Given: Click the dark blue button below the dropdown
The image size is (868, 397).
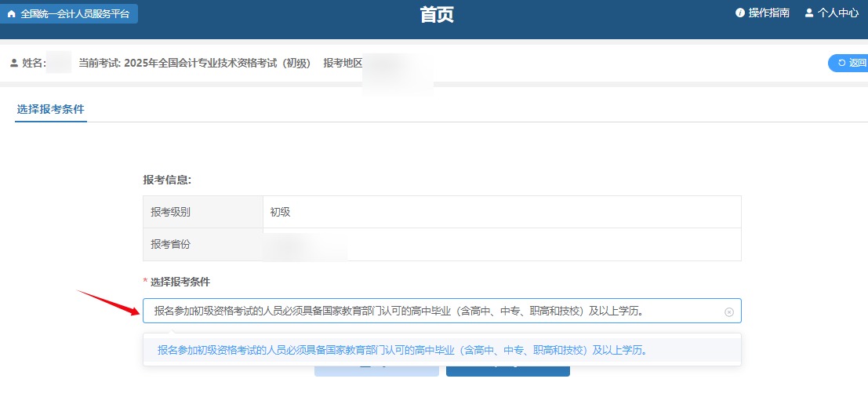Looking at the screenshot, I should pos(507,370).
